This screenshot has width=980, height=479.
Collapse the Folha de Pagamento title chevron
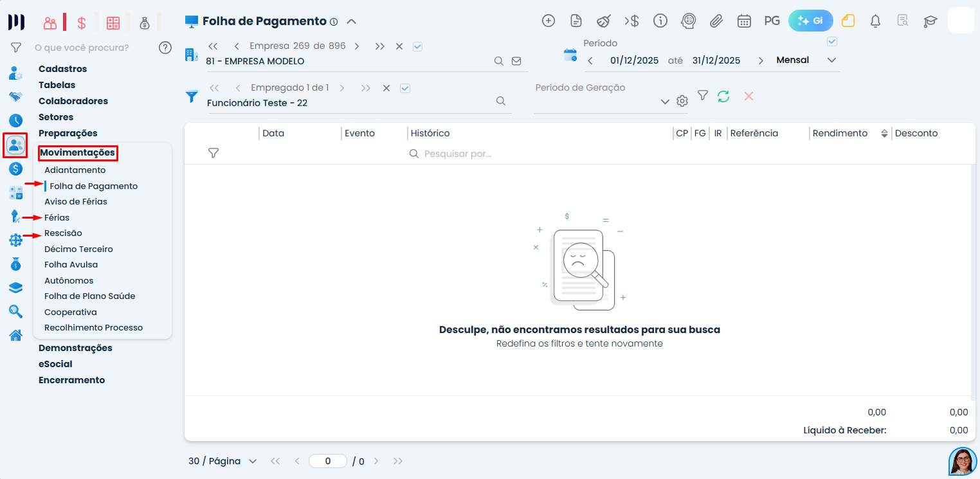[351, 21]
